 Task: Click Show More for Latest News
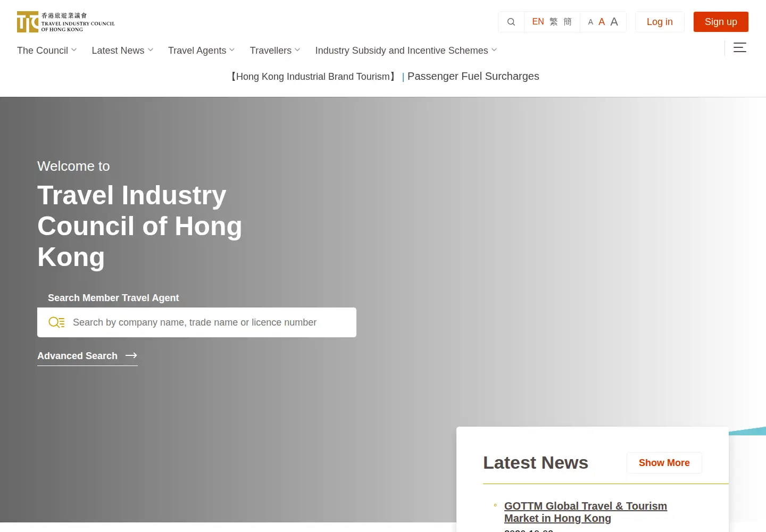(x=664, y=463)
